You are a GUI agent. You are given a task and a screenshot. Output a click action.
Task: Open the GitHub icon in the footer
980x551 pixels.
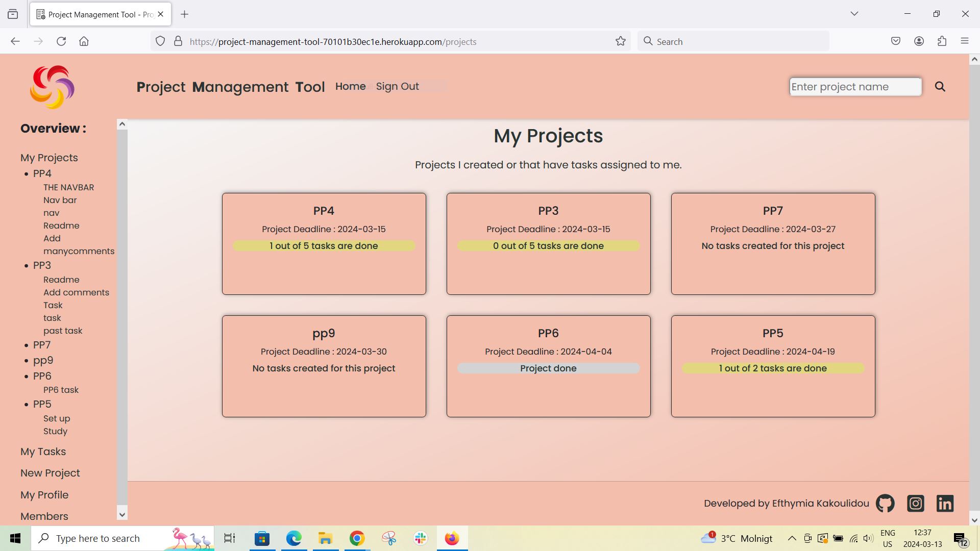(x=885, y=503)
